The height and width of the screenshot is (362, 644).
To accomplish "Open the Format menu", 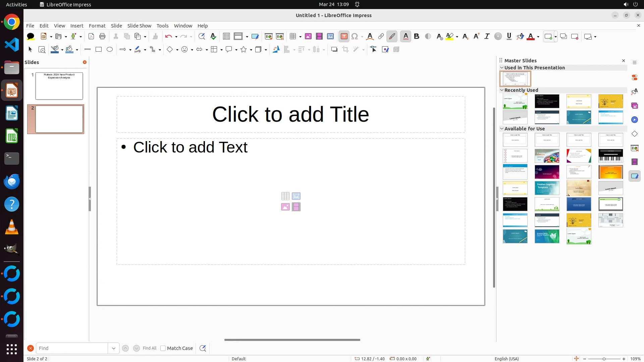I will coord(97,26).
